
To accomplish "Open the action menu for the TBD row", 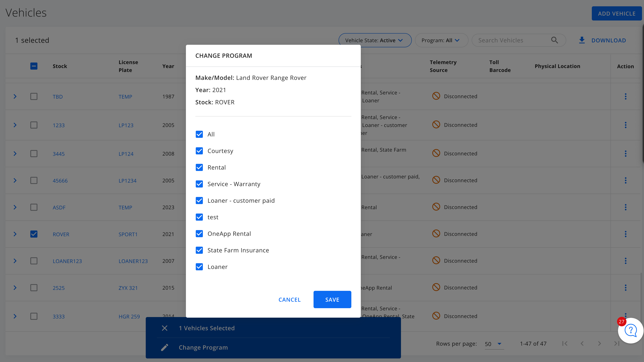I will pyautogui.click(x=625, y=96).
